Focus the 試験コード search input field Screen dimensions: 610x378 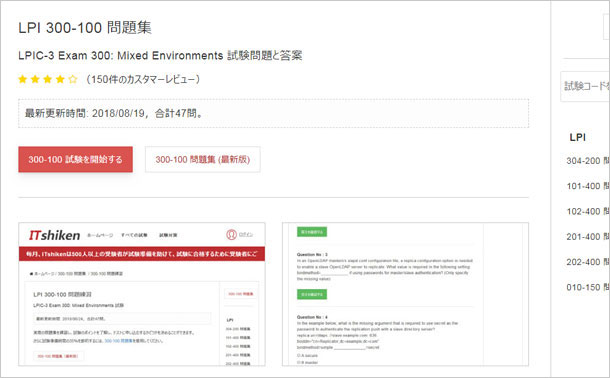585,86
